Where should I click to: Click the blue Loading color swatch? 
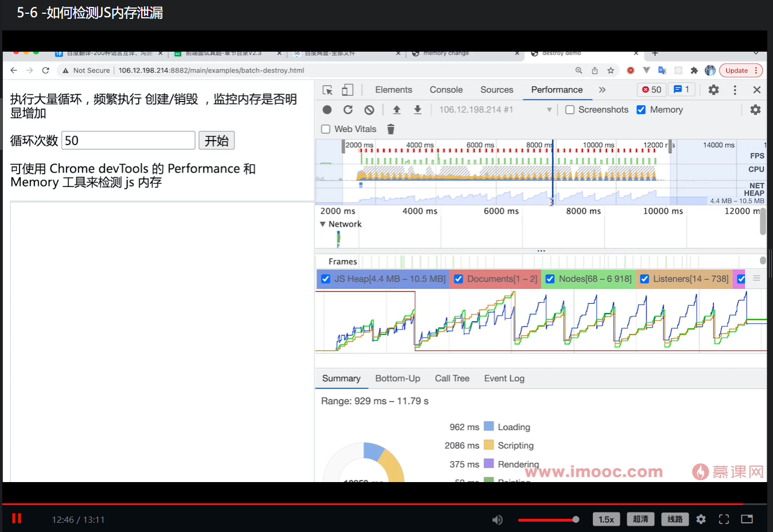(489, 426)
